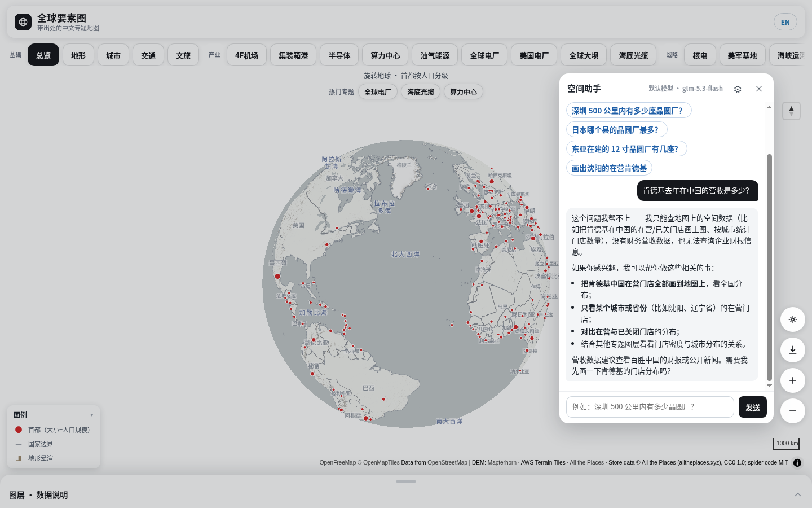Switch language to EN
Viewport: 812px width, 508px height.
coord(785,22)
